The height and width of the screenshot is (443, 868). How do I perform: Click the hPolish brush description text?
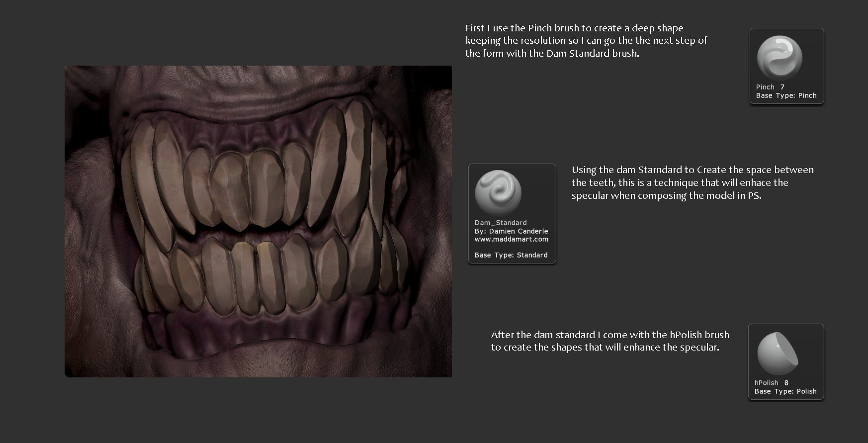[610, 341]
